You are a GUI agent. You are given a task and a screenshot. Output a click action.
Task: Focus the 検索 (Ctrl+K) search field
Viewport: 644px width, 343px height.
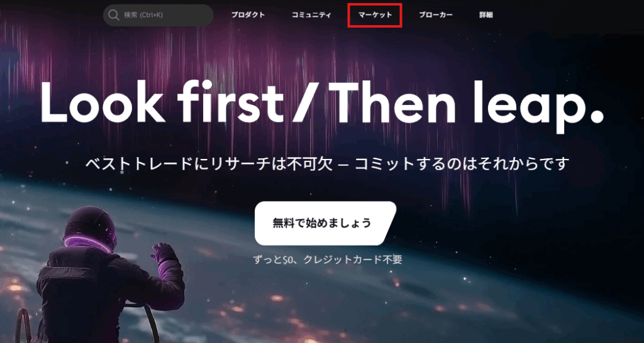pyautogui.click(x=158, y=15)
